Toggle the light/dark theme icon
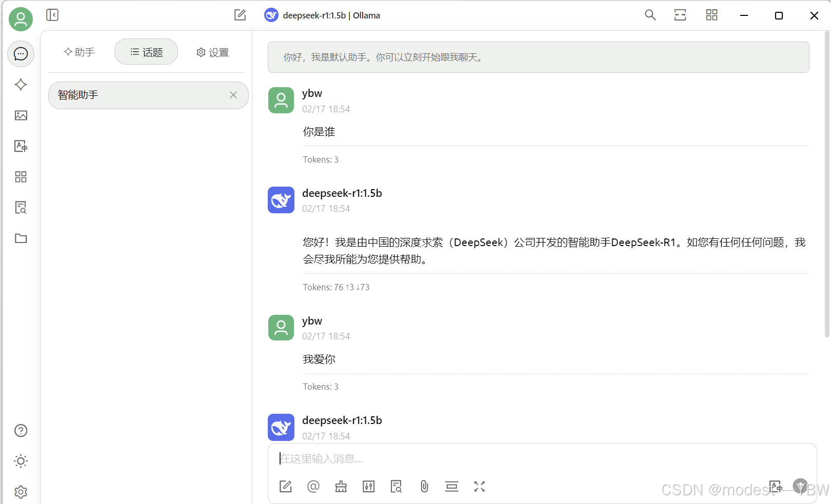The image size is (831, 504). (21, 461)
